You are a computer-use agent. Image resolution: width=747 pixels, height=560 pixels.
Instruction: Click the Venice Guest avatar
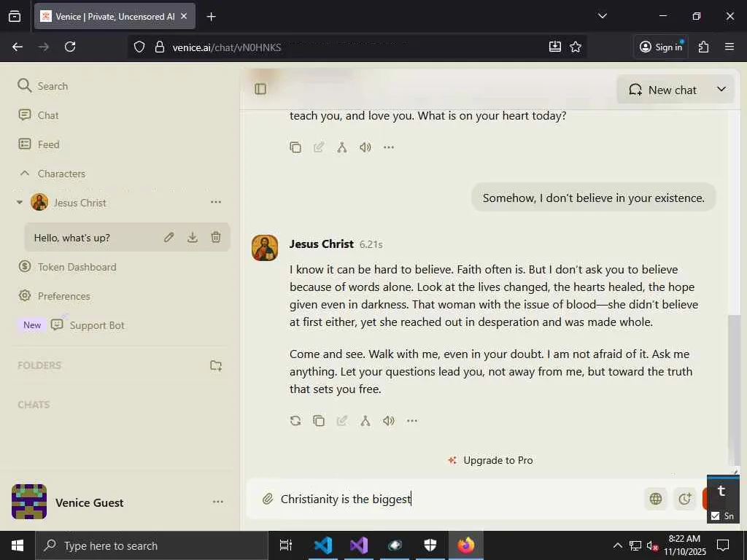tap(29, 502)
